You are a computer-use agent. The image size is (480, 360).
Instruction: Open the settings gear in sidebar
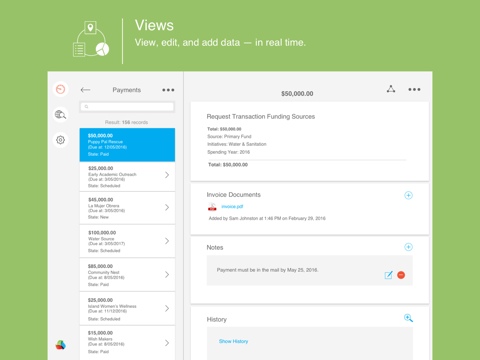(60, 140)
